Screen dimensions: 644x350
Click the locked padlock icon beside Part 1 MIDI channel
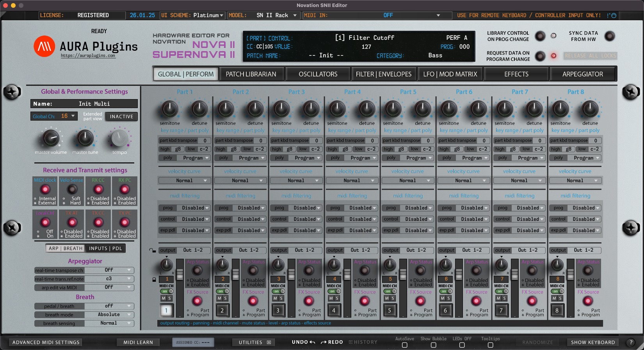click(x=154, y=279)
